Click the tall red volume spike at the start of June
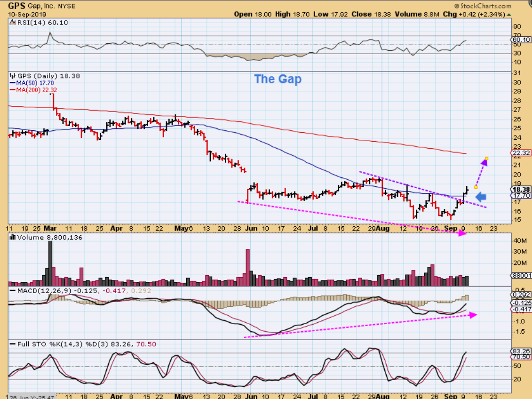 tap(248, 267)
